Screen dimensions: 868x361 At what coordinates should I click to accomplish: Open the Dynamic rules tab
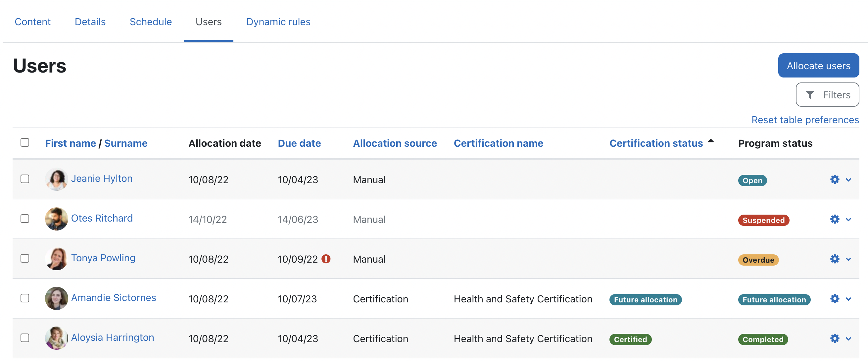(x=278, y=22)
